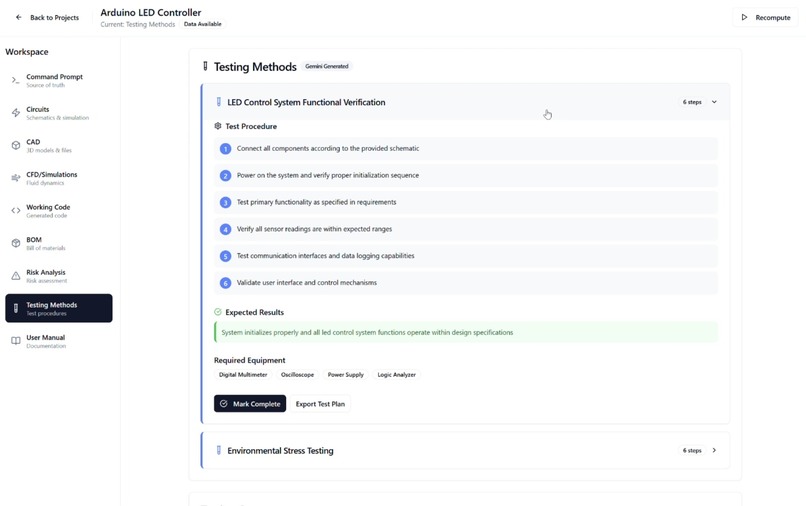Open the Risk Analysis workspace item
Viewport: 806px width, 506px height.
pyautogui.click(x=59, y=276)
